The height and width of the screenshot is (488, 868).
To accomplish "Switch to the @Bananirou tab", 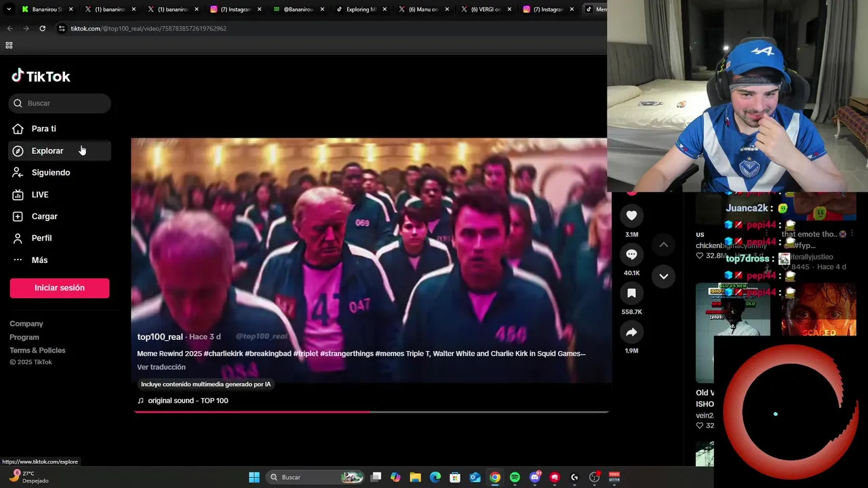I will click(298, 9).
